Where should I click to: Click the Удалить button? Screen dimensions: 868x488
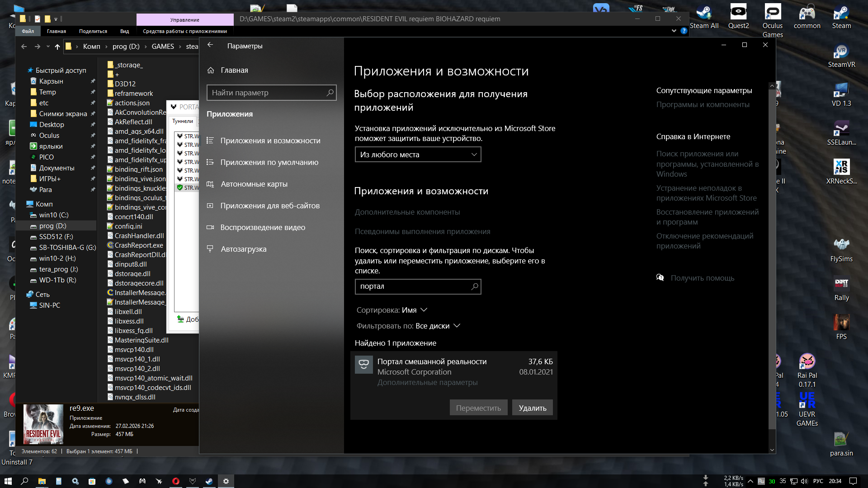pyautogui.click(x=532, y=408)
